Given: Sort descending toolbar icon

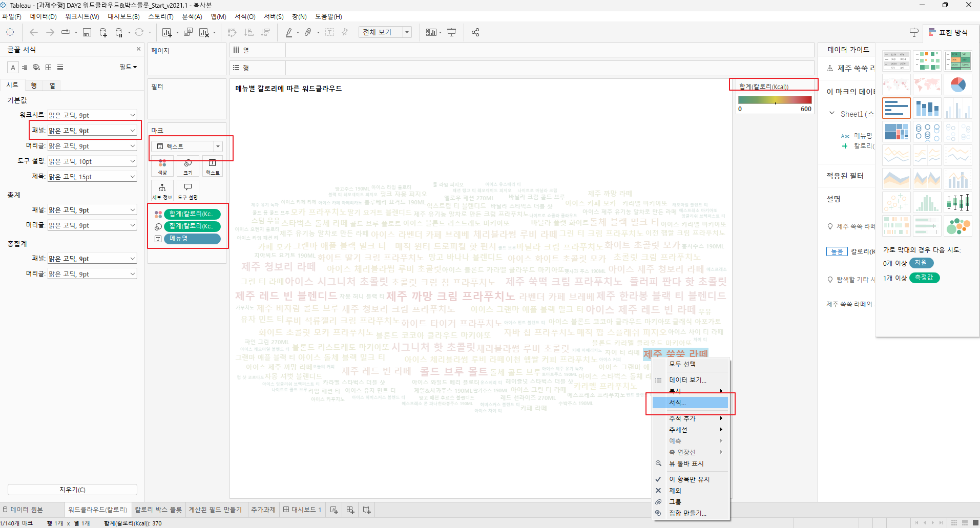Looking at the screenshot, I should (265, 32).
